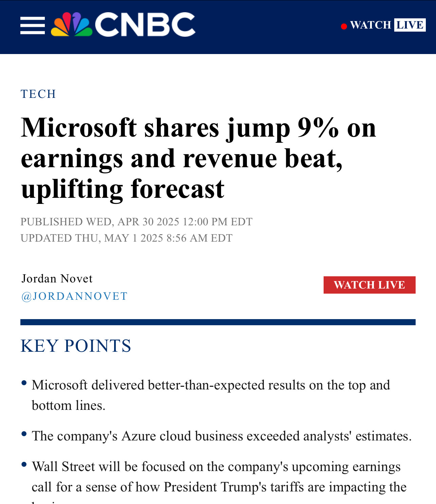Click the red live indicator dot
The height and width of the screenshot is (504, 436).
coord(344,26)
